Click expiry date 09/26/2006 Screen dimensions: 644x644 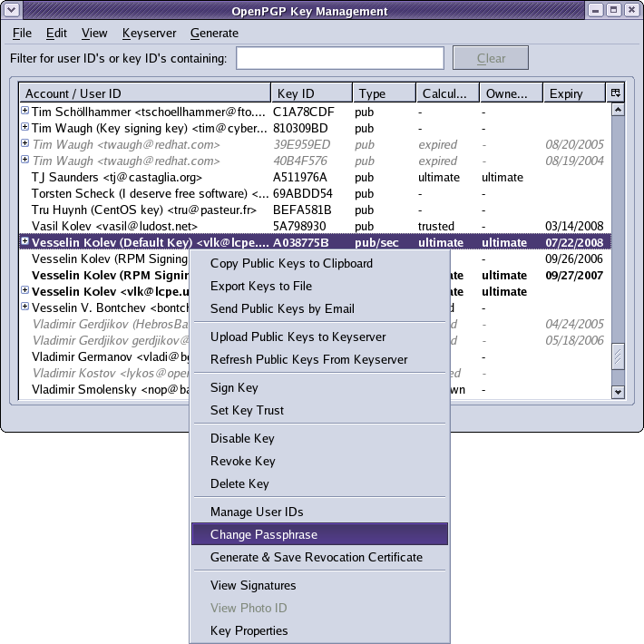[574, 259]
